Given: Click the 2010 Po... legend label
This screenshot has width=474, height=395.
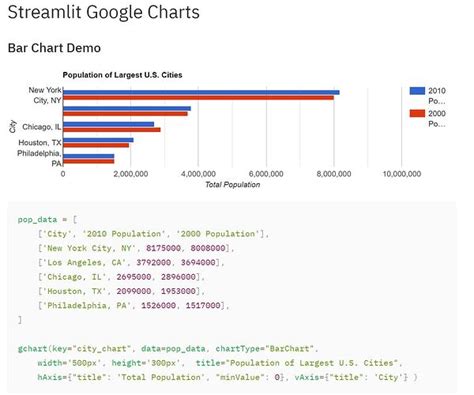Looking at the screenshot, I should click(437, 96).
